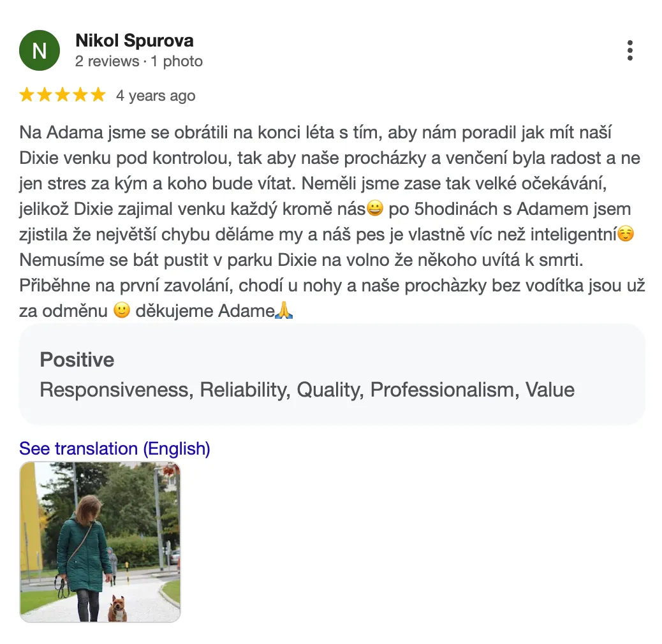Click the grinning emoji after "nás"
This screenshot has height=644, width=662.
point(375,208)
